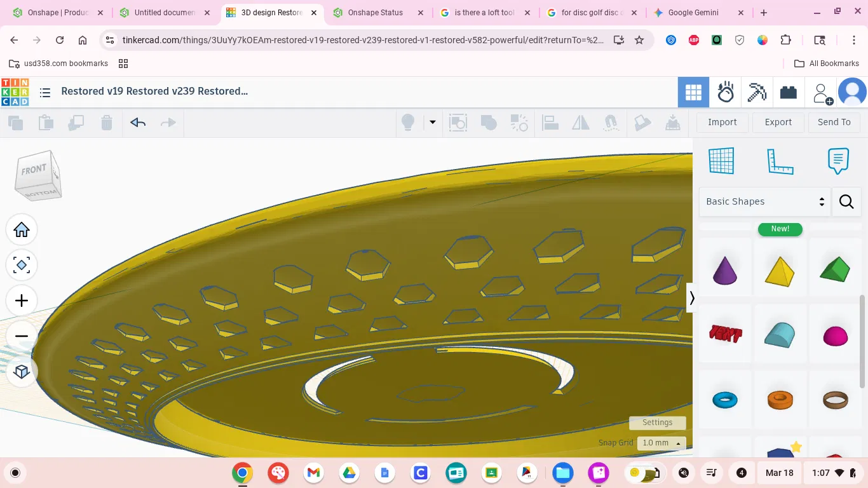Click the Tinkercad address bar URL
868x488 pixels.
click(x=363, y=40)
